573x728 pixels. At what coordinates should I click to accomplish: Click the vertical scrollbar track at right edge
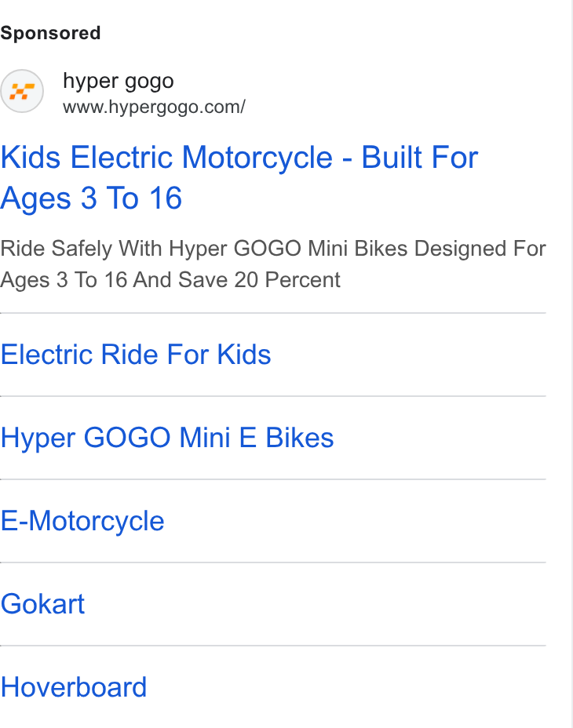[x=572, y=364]
